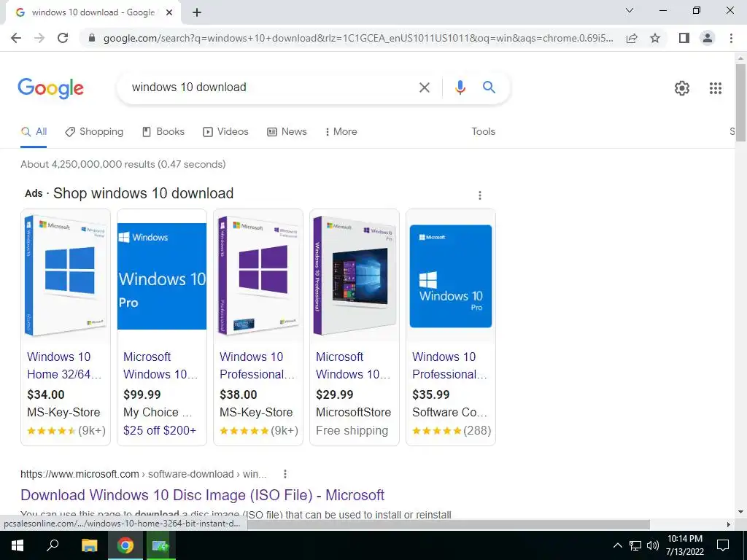This screenshot has height=560, width=747.
Task: Open the tab search chevron
Action: [630, 10]
